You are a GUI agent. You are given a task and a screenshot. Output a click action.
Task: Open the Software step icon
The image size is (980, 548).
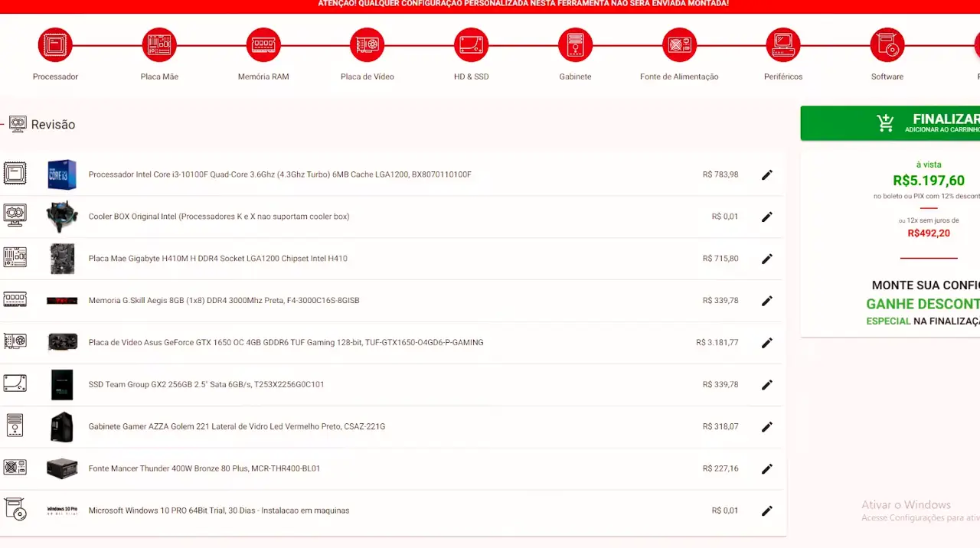point(887,45)
